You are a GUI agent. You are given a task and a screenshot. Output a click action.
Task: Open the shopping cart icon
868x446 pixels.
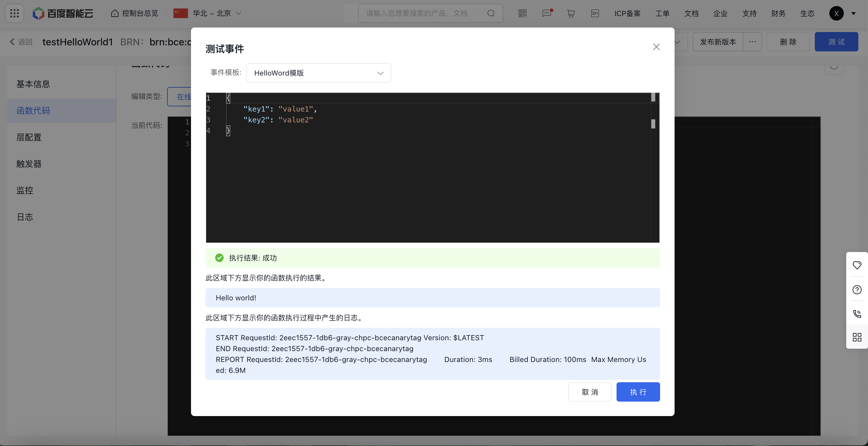point(571,13)
